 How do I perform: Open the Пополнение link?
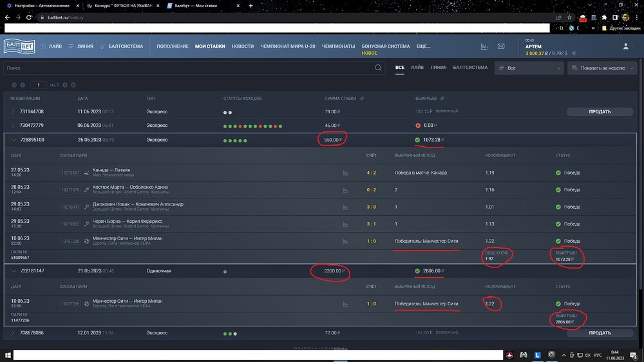pos(172,46)
